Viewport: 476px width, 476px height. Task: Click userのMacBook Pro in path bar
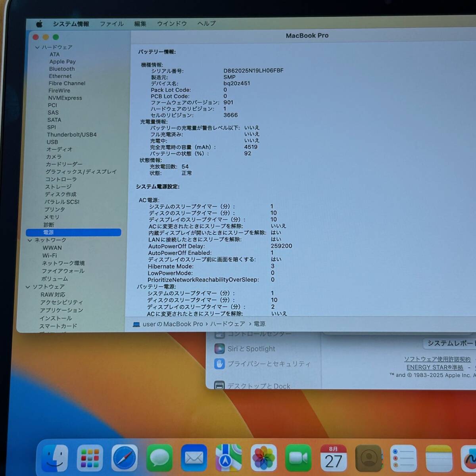[x=173, y=324]
